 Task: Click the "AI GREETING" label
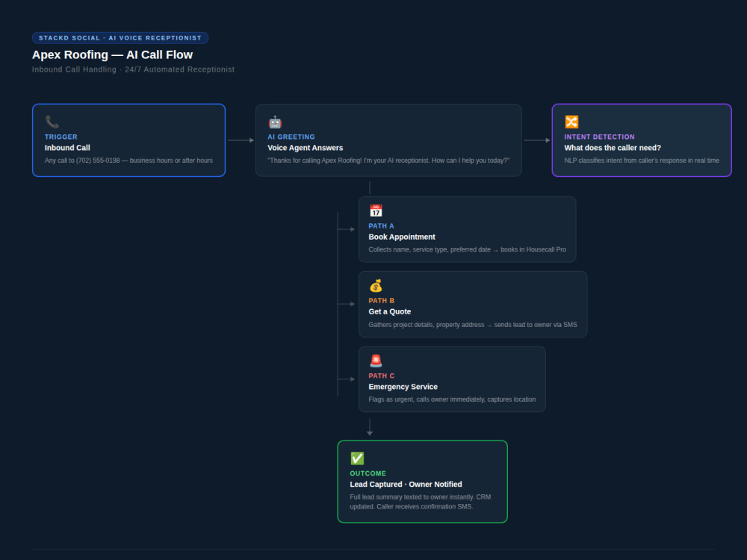tap(291, 137)
